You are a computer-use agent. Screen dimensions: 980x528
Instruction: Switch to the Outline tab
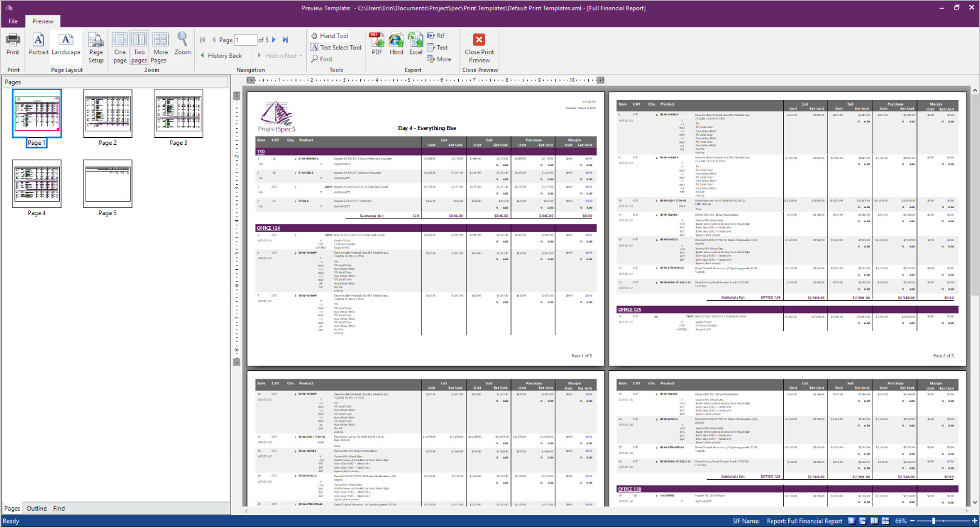tap(36, 508)
